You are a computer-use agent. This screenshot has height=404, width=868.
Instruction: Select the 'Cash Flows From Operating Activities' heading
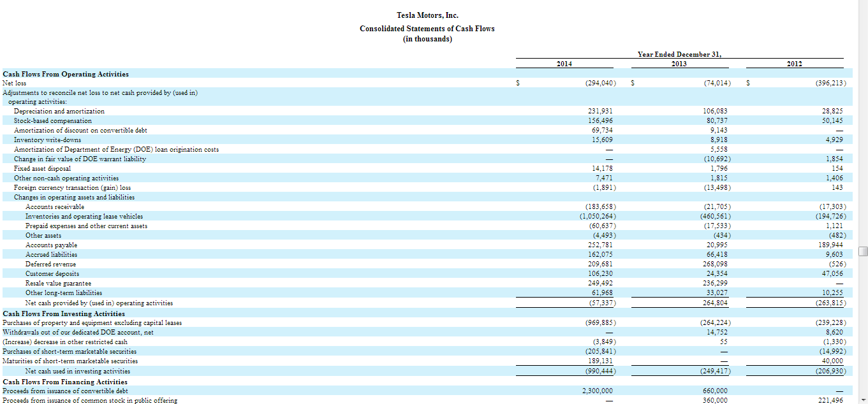(66, 74)
